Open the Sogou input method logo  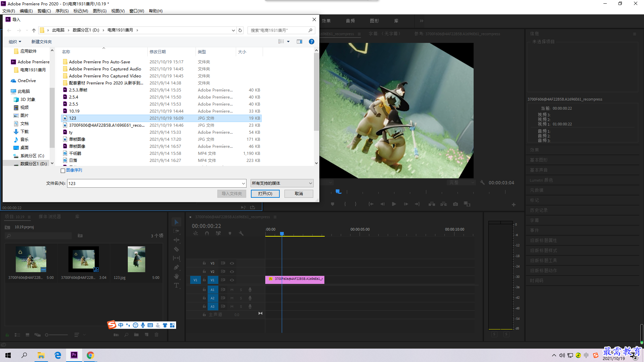pyautogui.click(x=112, y=325)
